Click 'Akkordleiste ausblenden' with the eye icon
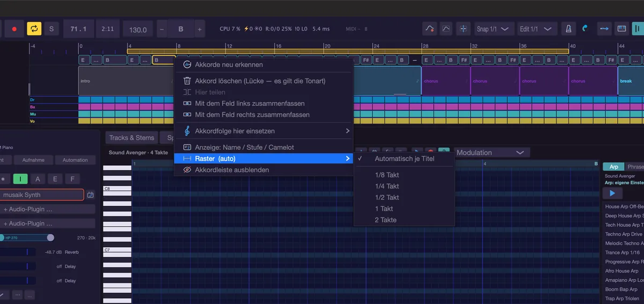 tap(264, 170)
